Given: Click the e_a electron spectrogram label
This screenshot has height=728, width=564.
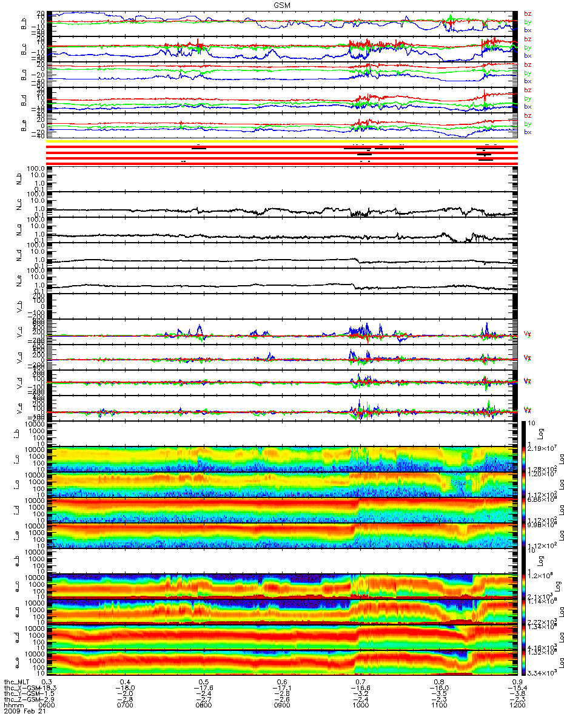Looking at the screenshot, I should [x=16, y=612].
